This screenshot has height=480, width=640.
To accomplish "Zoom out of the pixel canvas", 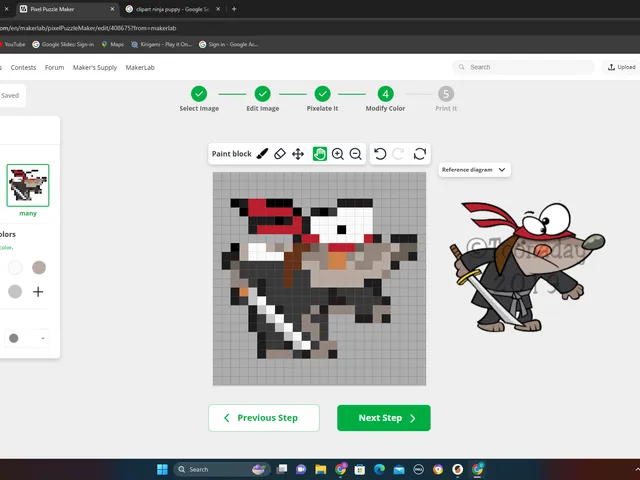I will 356,154.
